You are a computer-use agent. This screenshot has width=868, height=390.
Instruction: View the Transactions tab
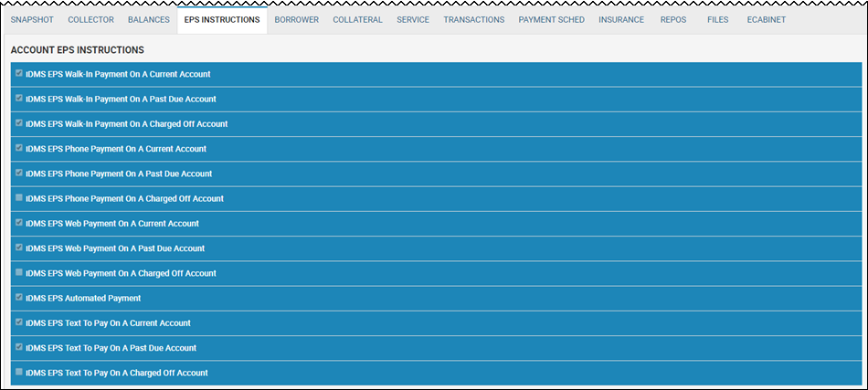click(474, 19)
